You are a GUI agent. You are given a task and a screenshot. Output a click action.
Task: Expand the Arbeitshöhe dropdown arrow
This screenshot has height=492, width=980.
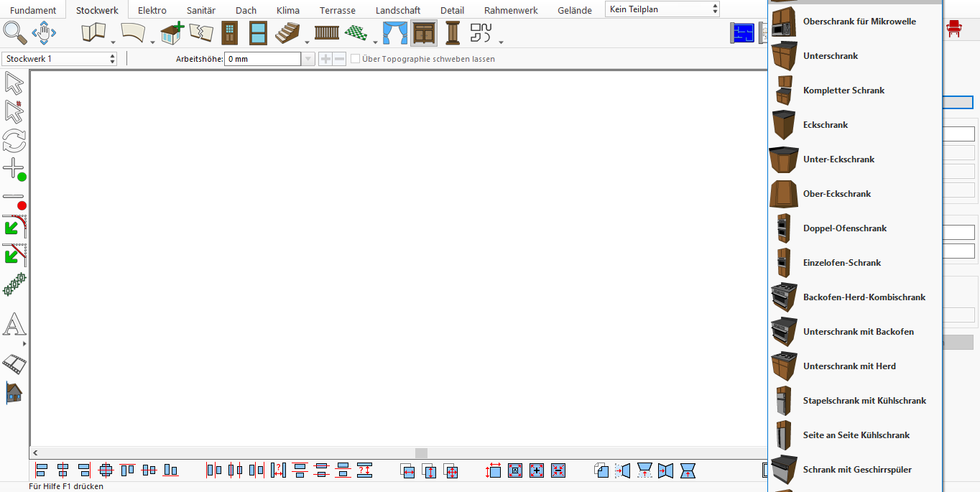(x=308, y=59)
